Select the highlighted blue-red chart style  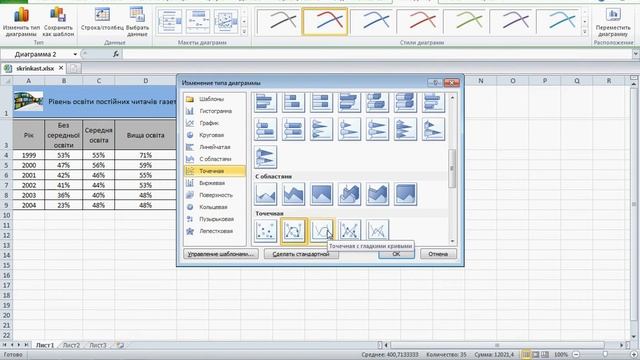(x=324, y=21)
